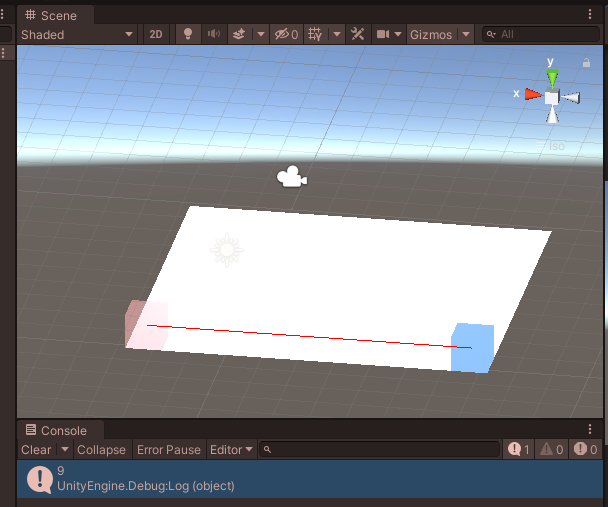
Task: Open Scene panel options menu
Action: coord(590,14)
